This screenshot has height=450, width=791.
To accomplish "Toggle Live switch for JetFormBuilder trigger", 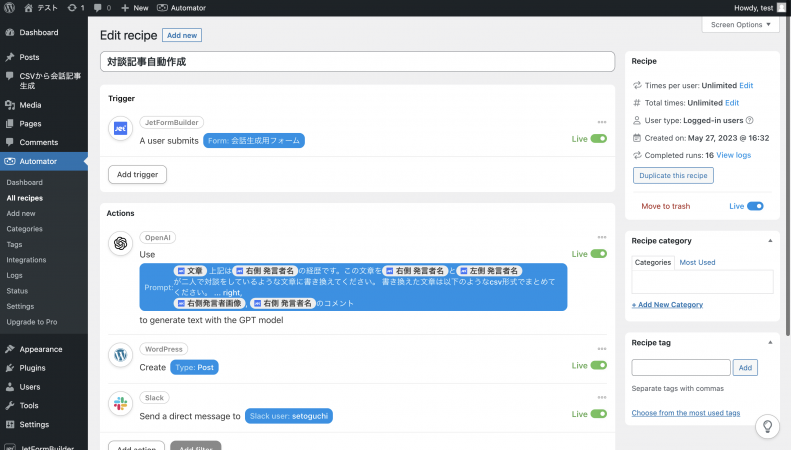I will [599, 139].
